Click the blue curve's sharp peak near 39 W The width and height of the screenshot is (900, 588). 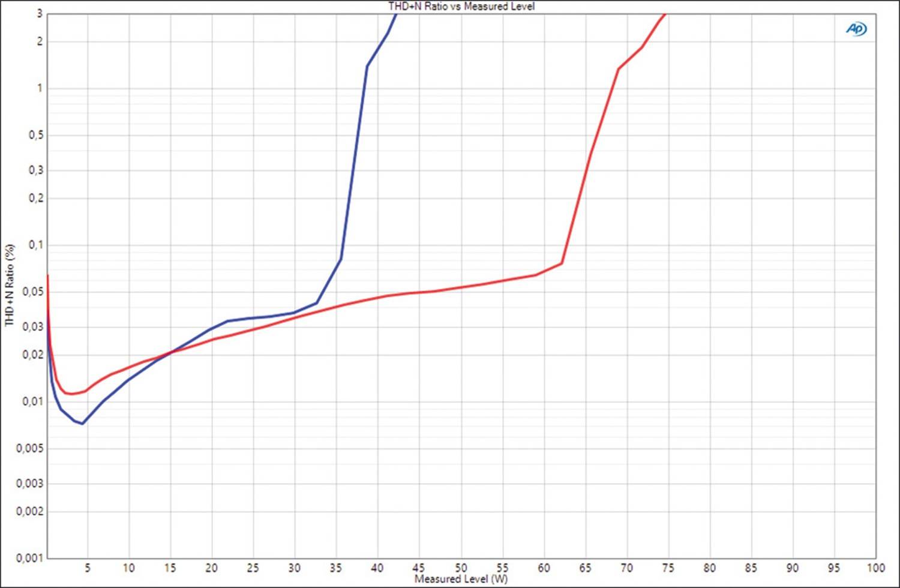[x=367, y=66]
